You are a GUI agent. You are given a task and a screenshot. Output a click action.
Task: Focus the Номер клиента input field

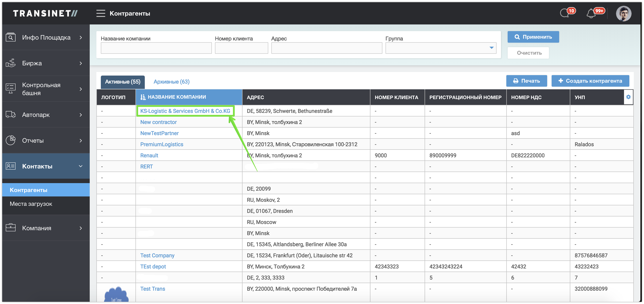pos(241,48)
